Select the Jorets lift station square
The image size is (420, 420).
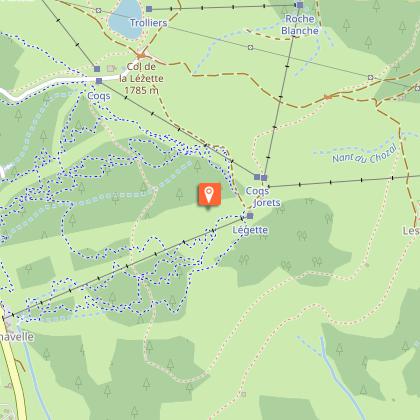pos(264,178)
